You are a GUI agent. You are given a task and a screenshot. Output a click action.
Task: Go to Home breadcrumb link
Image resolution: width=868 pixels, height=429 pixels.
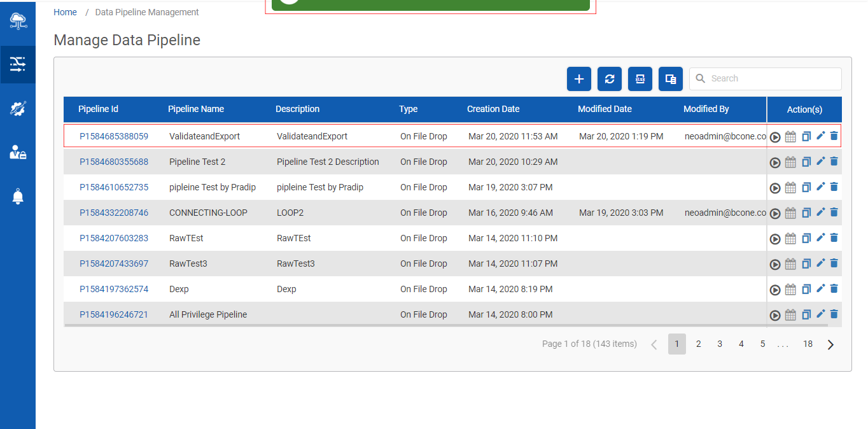click(66, 12)
